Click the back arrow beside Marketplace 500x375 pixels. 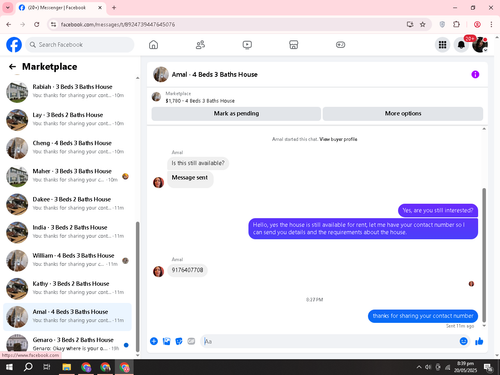point(12,67)
